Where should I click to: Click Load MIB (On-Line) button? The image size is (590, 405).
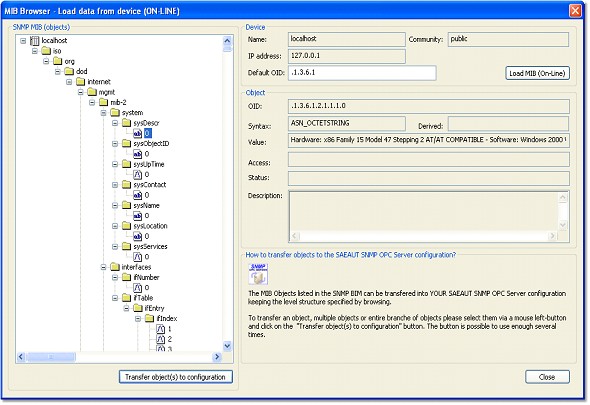point(537,73)
